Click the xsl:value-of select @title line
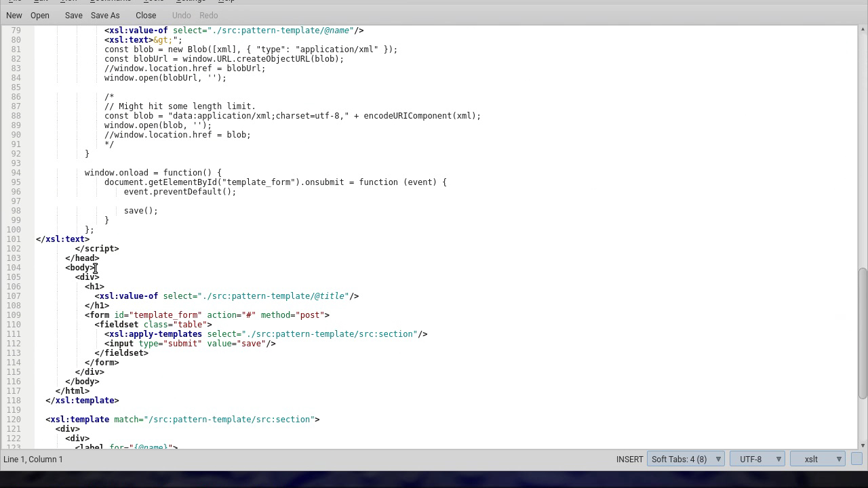Screen dimensions: 868x488 [x=226, y=296]
